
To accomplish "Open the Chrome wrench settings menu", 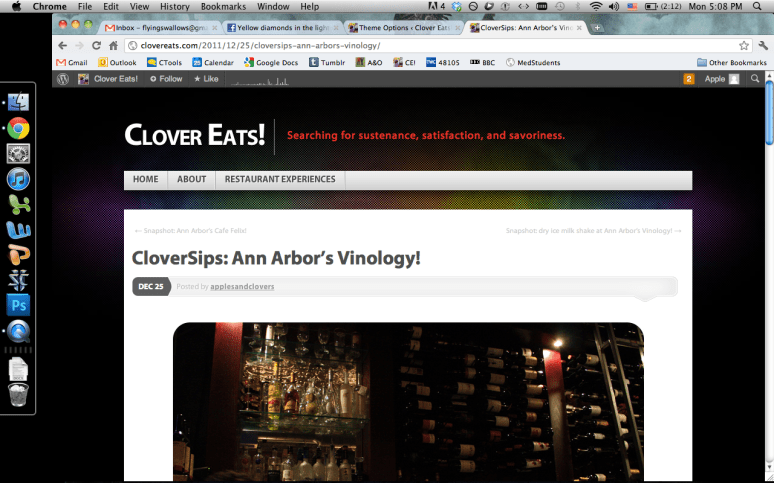I will point(763,45).
